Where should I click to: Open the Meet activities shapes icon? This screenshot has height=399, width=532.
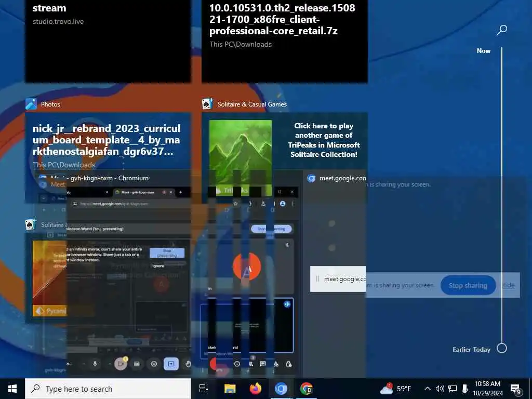[276, 364]
